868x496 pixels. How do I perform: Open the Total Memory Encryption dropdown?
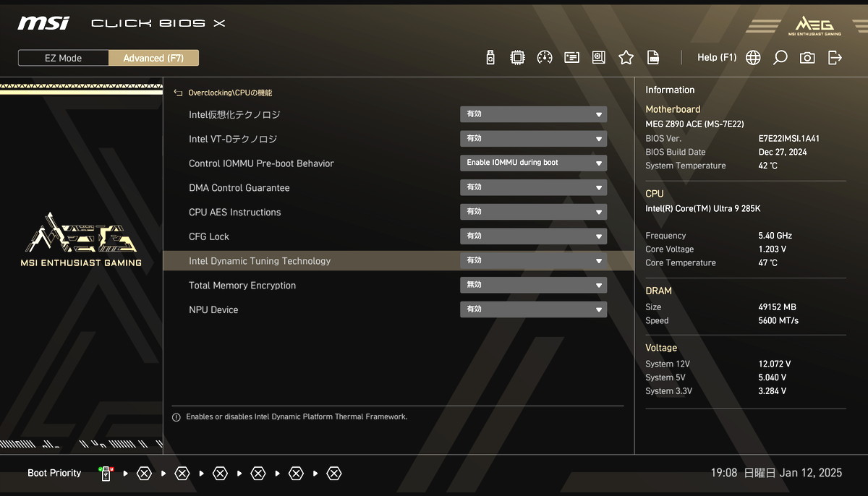[x=533, y=285]
